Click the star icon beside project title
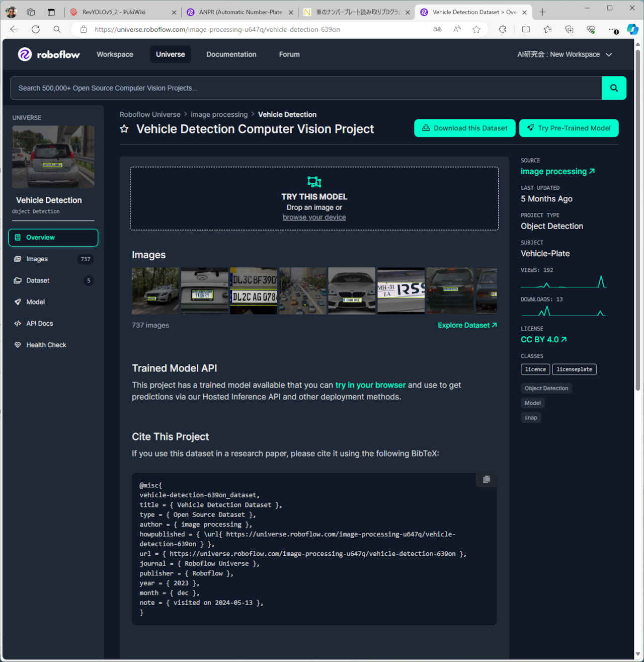The height and width of the screenshot is (662, 644). tap(124, 129)
